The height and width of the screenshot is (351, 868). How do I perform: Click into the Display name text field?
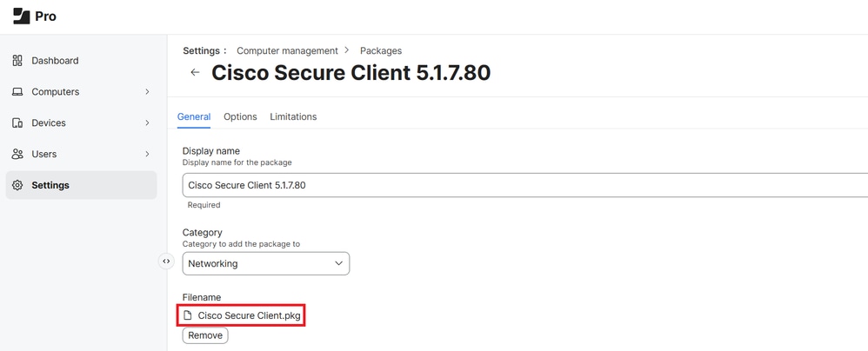tap(522, 185)
